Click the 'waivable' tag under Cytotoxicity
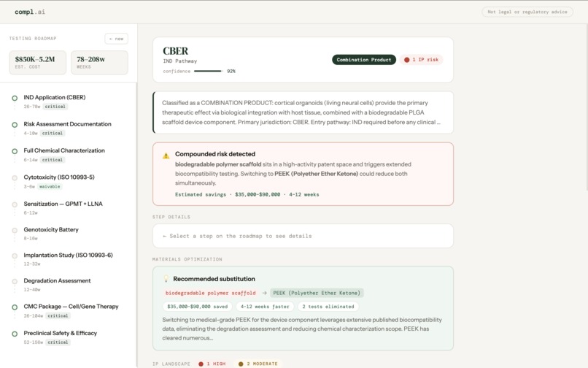This screenshot has width=588, height=368. pos(50,187)
